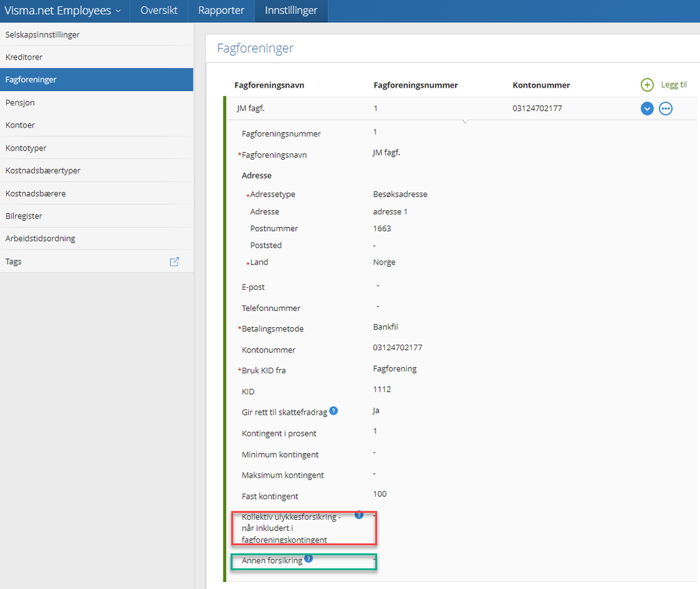Collapse the JM fagf. row with the chevron
700x589 pixels.
647,109
